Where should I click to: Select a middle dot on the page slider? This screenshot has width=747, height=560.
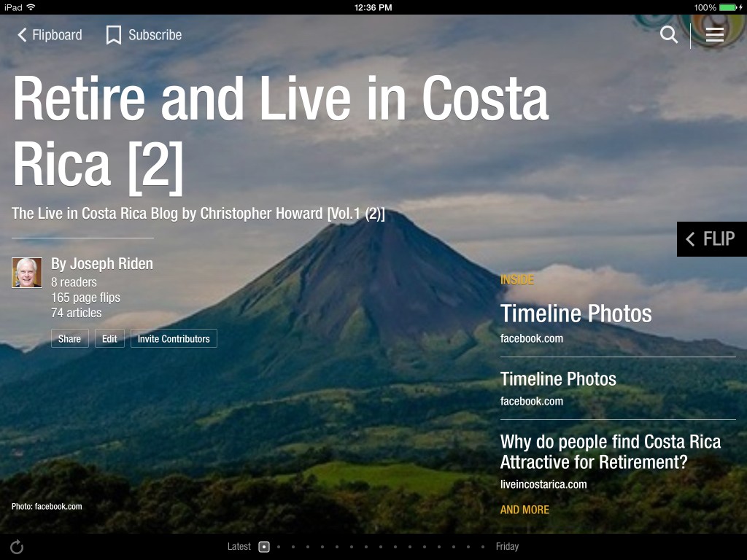point(366,545)
